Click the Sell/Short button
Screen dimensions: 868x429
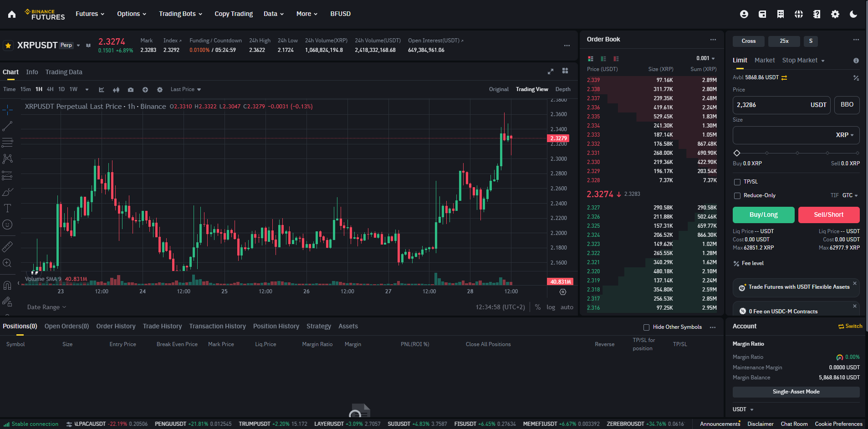tap(829, 215)
